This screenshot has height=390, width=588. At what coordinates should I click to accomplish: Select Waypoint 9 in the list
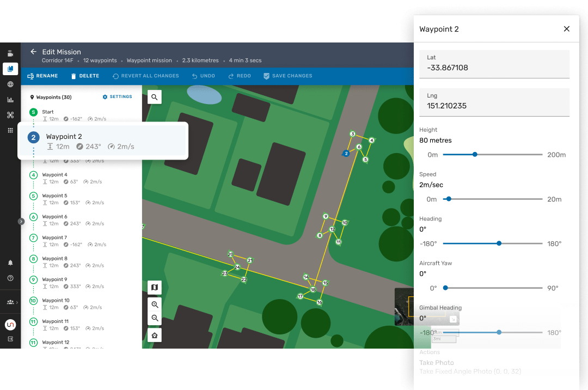81,283
